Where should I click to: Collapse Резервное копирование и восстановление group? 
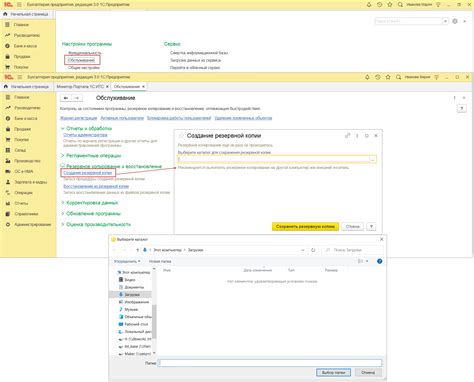point(62,166)
